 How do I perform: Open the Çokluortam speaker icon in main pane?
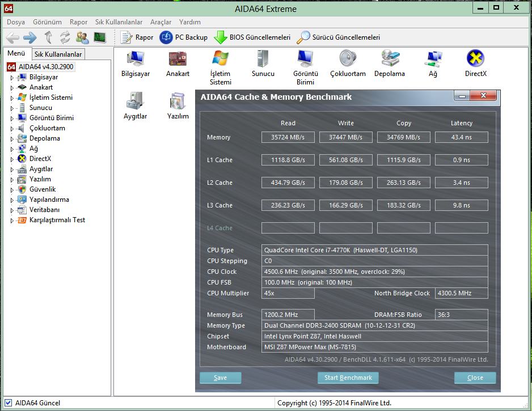pos(348,64)
